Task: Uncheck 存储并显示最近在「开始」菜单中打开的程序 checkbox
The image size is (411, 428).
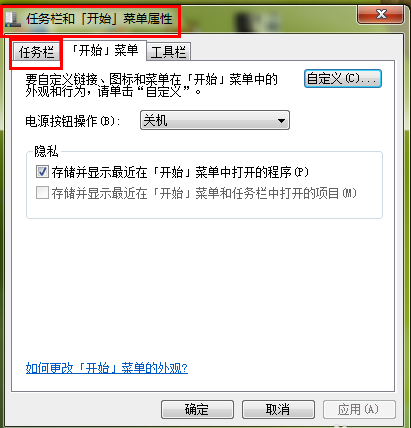Action: coord(42,172)
